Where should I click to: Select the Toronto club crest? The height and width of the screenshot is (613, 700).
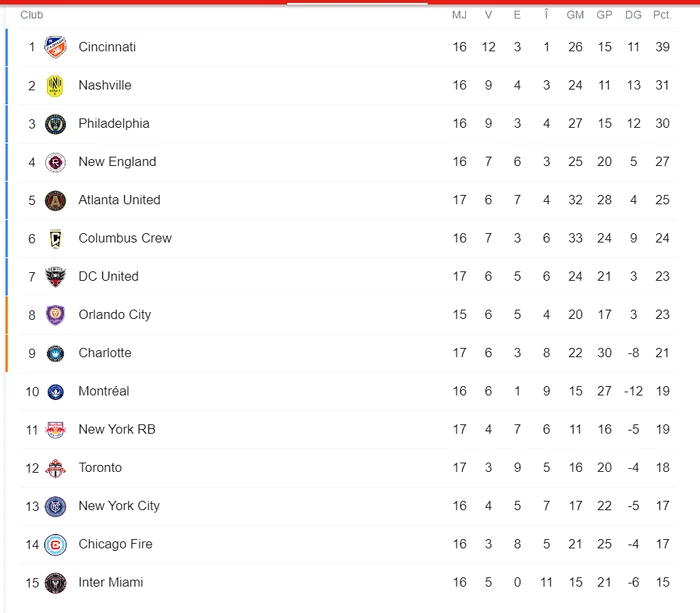pos(55,468)
